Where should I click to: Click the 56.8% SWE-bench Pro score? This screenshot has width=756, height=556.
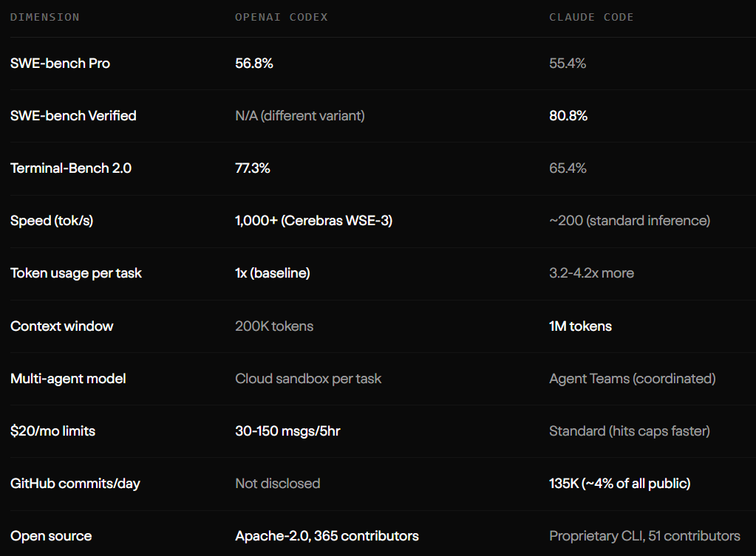(254, 64)
